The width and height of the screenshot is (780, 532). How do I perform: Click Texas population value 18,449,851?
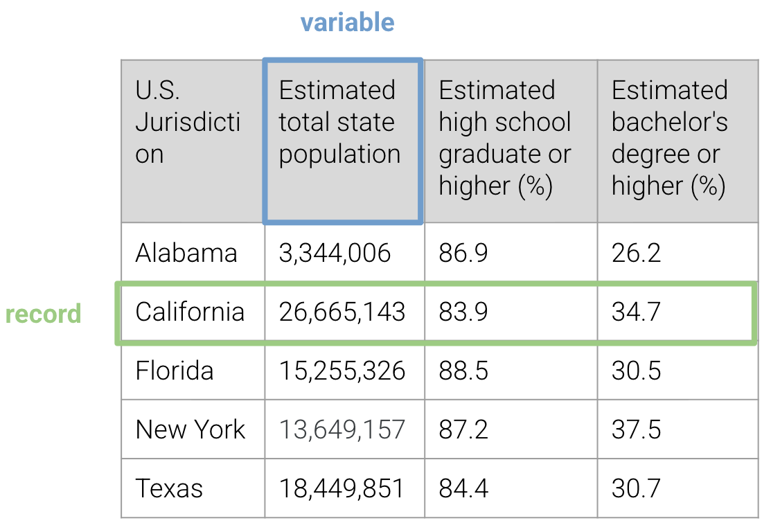click(x=342, y=488)
